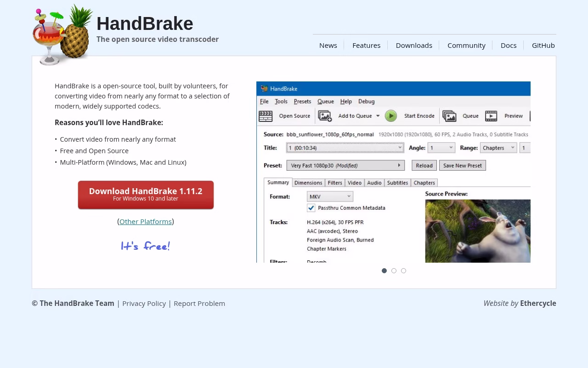
Task: Switch to the Filters tab
Action: pyautogui.click(x=335, y=183)
